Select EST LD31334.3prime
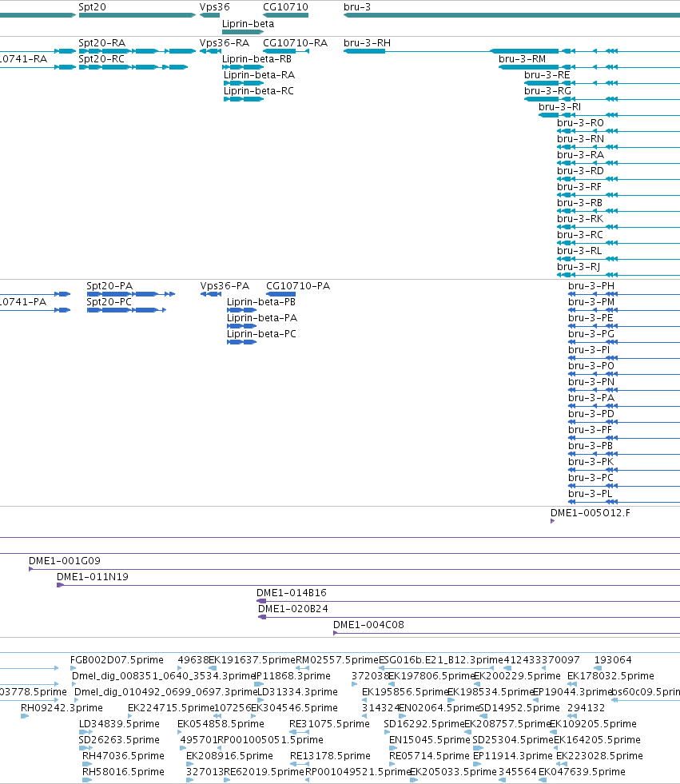This screenshot has width=680, height=784. tap(297, 692)
